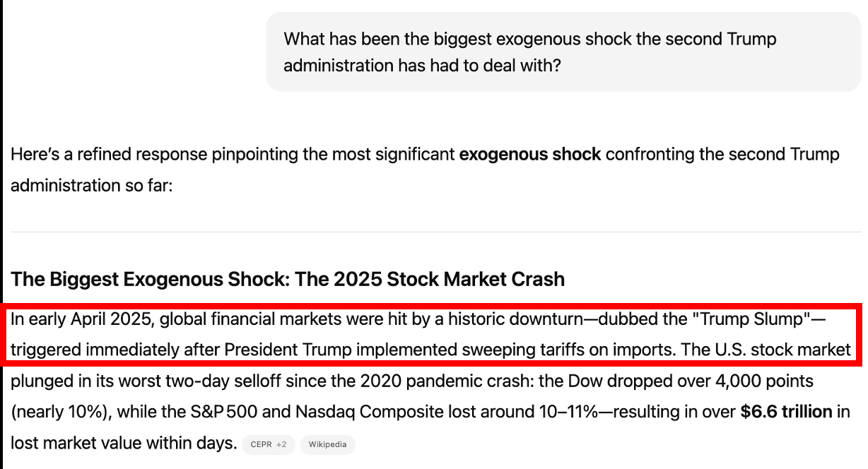The width and height of the screenshot is (868, 469).
Task: Open the CEPR source citation chip
Action: 261,445
